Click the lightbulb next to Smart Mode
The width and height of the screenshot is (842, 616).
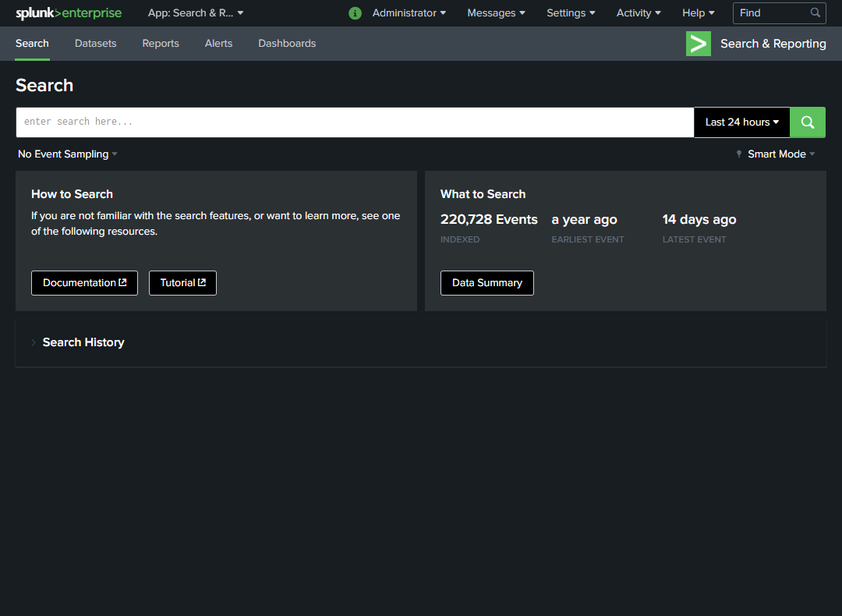(x=738, y=154)
